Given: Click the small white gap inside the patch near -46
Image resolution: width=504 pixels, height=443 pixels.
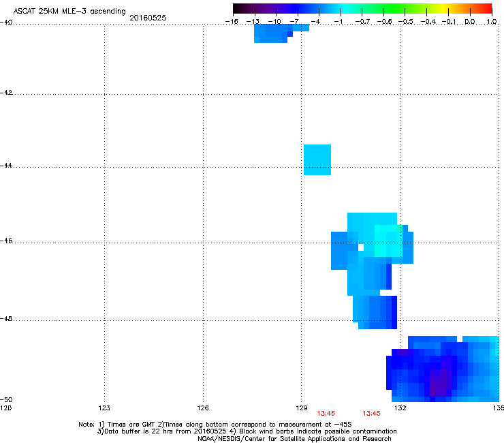Looking at the screenshot, I should point(361,247).
